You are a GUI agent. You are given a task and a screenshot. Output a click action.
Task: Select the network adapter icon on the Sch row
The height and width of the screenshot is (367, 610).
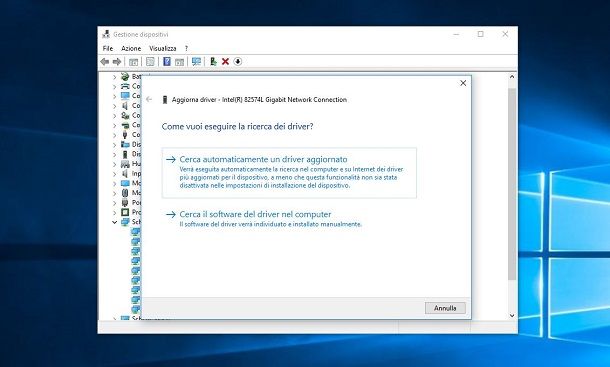(125, 222)
